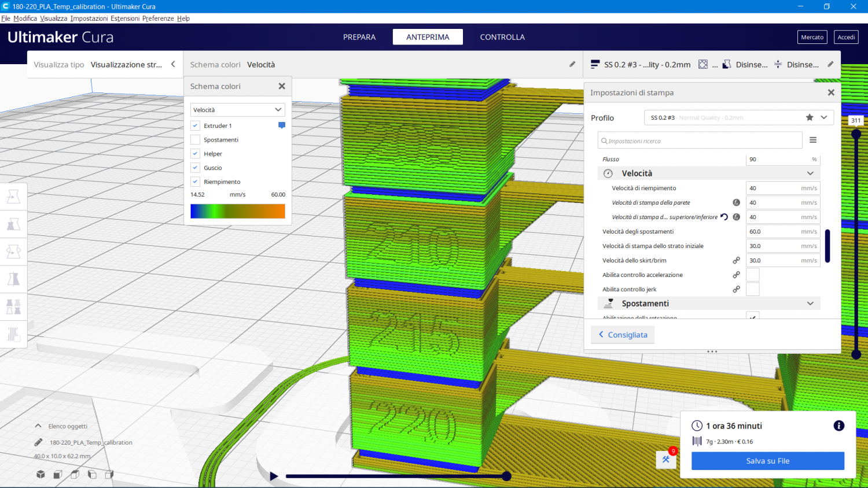
Task: Select the Support Blocker tool
Action: [13, 334]
